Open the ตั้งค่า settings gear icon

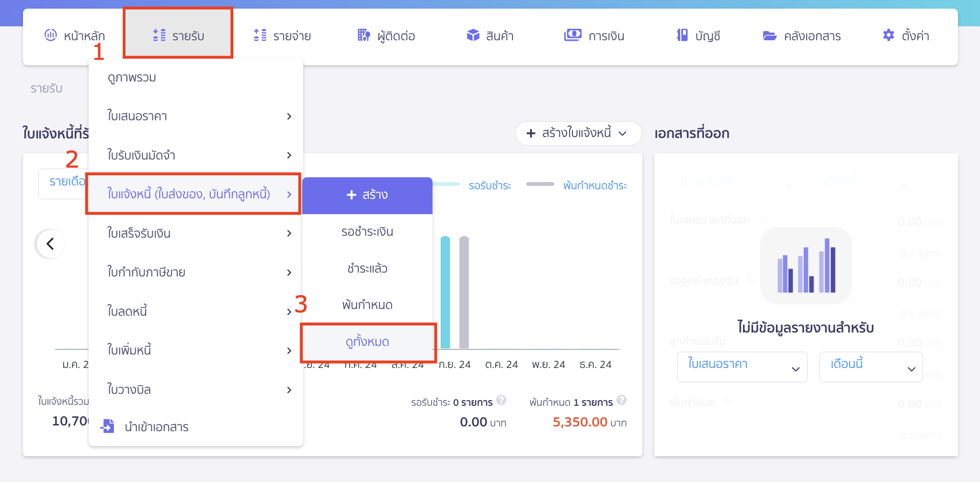pyautogui.click(x=889, y=35)
